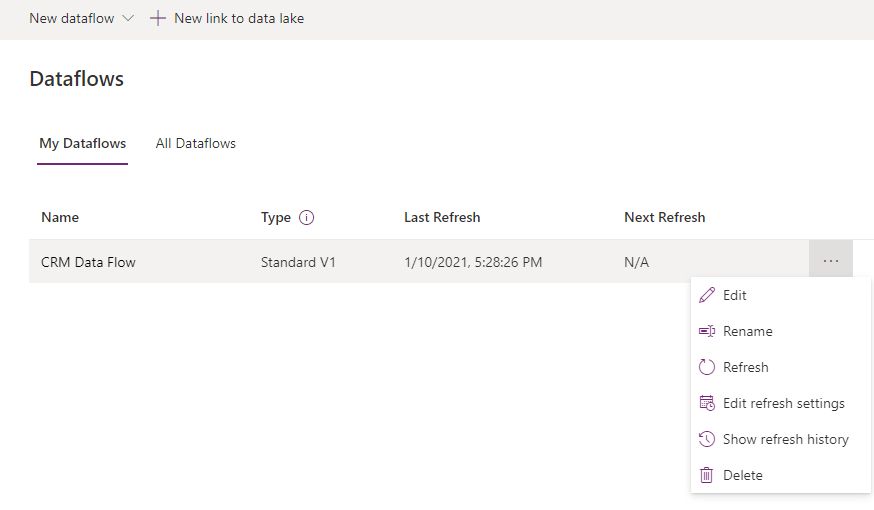Click the Next Refresh column header

[x=665, y=217]
